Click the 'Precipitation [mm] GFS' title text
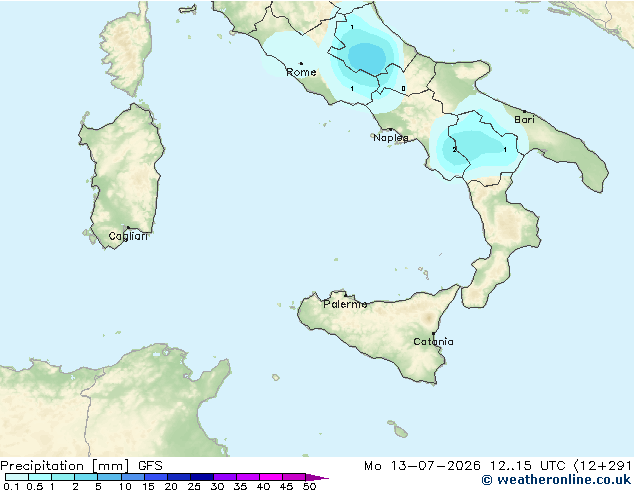 pos(81,466)
